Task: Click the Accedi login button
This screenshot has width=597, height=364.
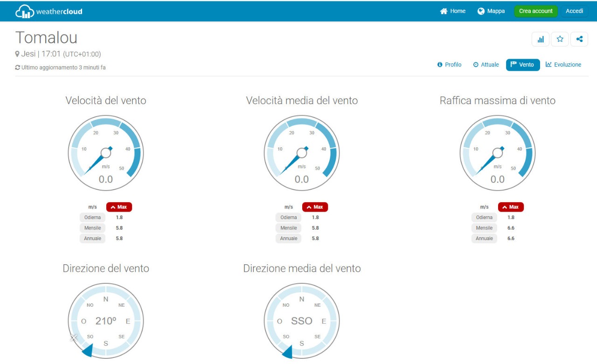Action: (x=574, y=11)
